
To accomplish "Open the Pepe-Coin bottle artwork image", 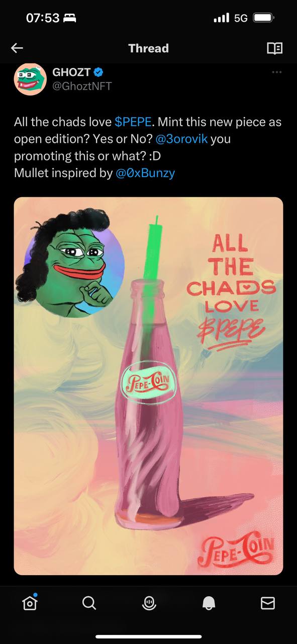I will click(x=148, y=386).
